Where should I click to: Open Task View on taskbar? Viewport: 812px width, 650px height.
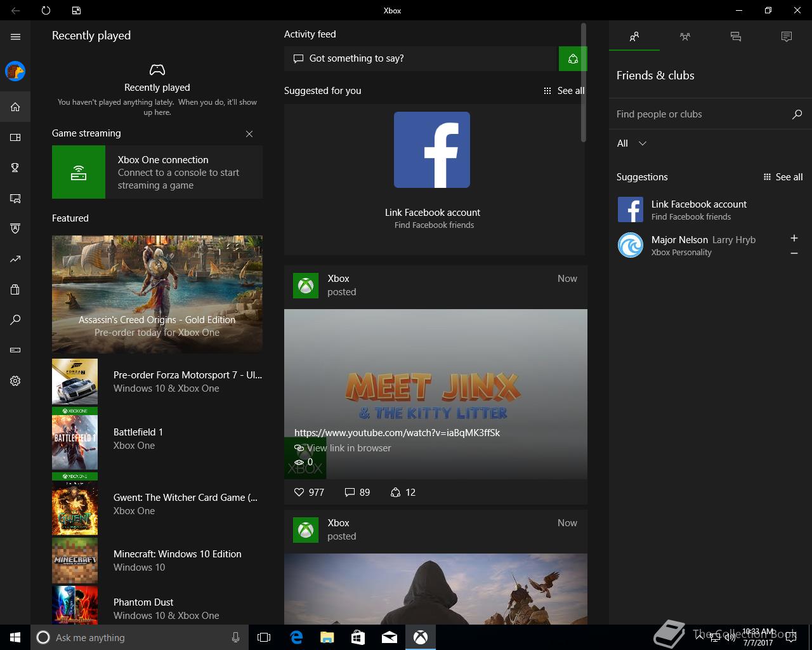click(x=264, y=637)
